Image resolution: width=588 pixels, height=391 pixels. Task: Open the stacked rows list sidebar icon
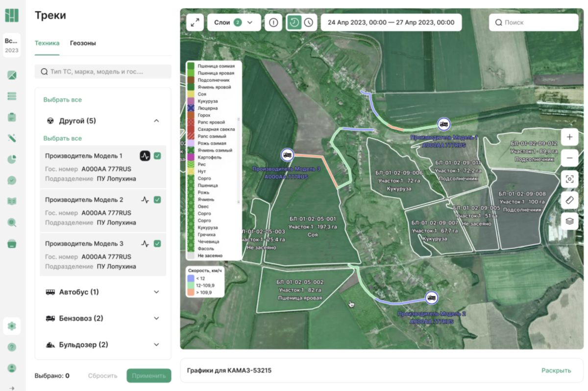coord(12,96)
